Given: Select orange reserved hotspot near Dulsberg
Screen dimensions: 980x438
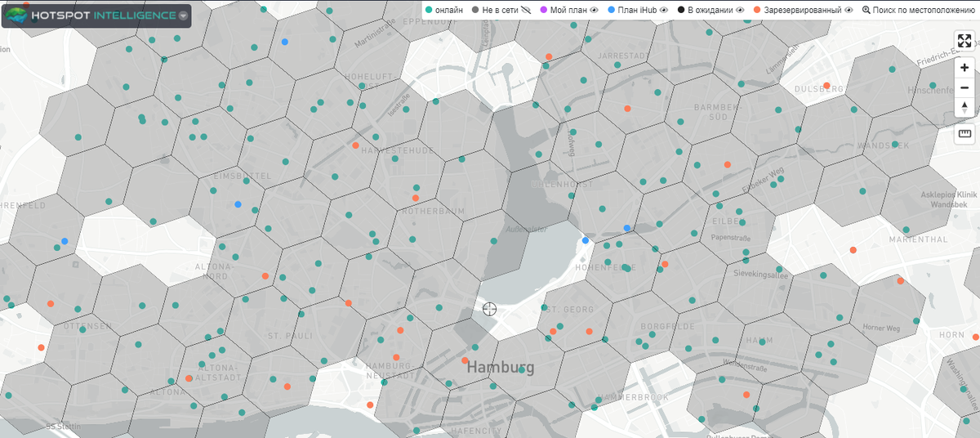Looking at the screenshot, I should [x=826, y=86].
